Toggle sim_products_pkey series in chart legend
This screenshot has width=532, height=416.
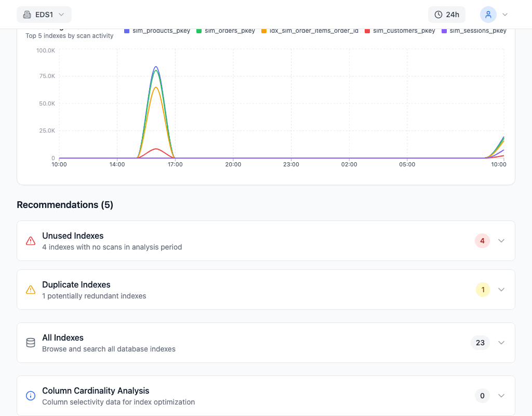point(161,31)
